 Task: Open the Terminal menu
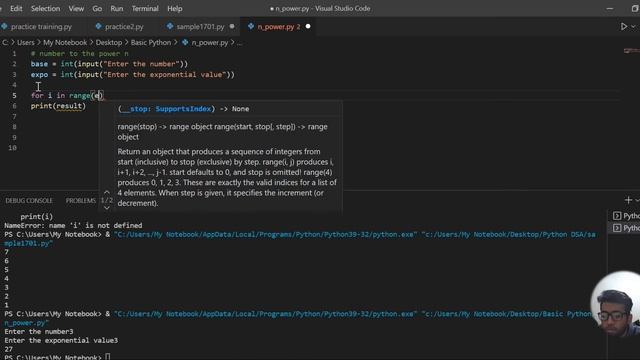pos(145,9)
